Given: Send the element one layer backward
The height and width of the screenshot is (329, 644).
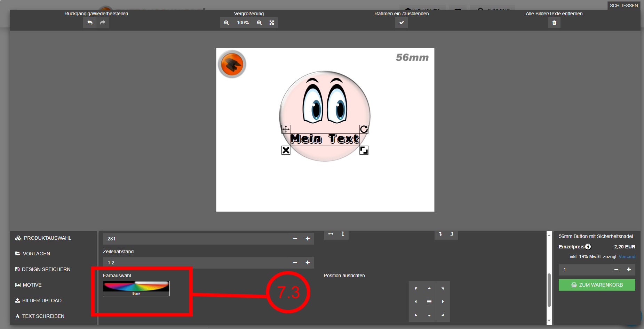Looking at the screenshot, I should (x=440, y=235).
